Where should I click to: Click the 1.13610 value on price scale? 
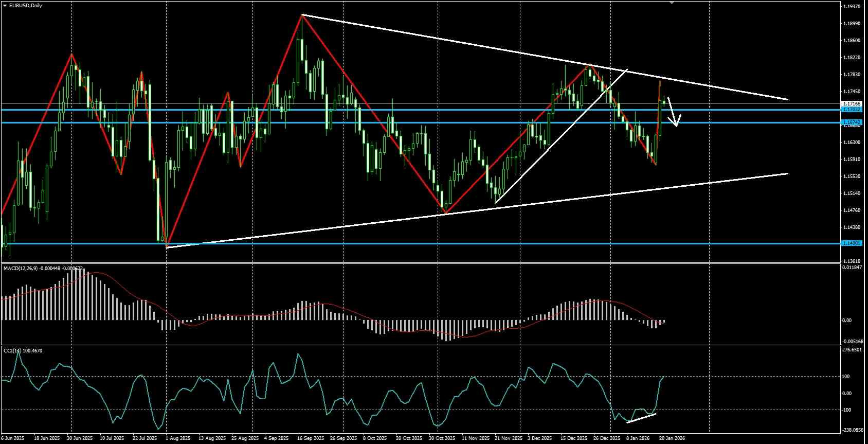pyautogui.click(x=852, y=261)
